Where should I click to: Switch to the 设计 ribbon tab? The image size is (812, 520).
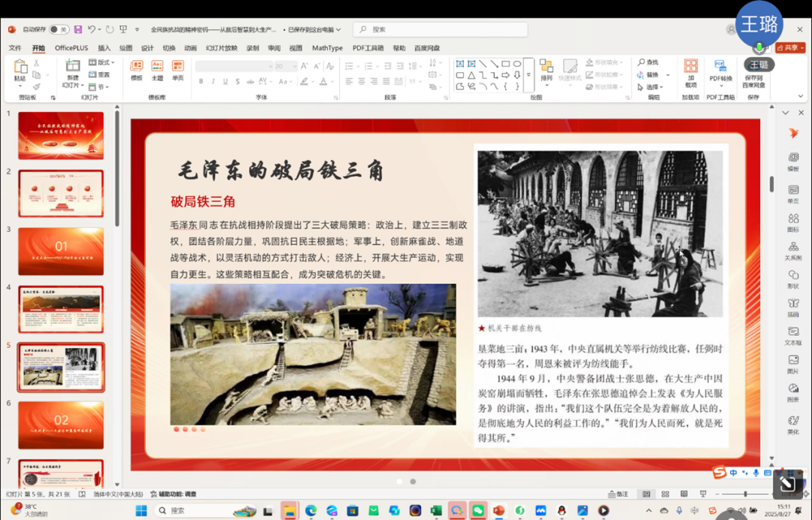(x=147, y=48)
